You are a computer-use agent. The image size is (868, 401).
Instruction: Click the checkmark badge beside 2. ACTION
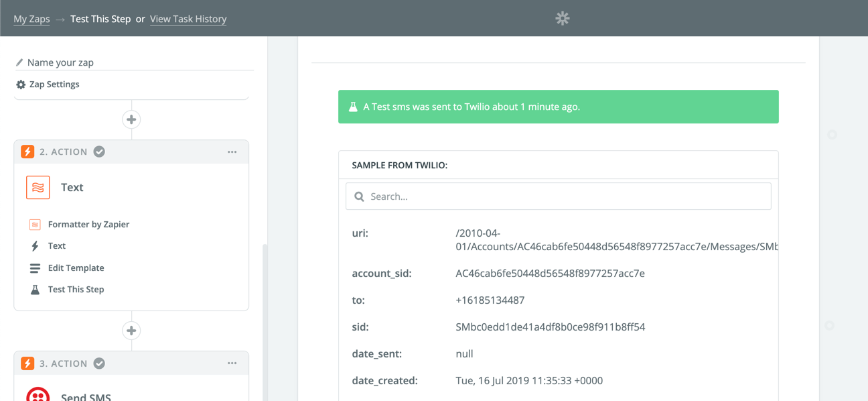pos(99,152)
